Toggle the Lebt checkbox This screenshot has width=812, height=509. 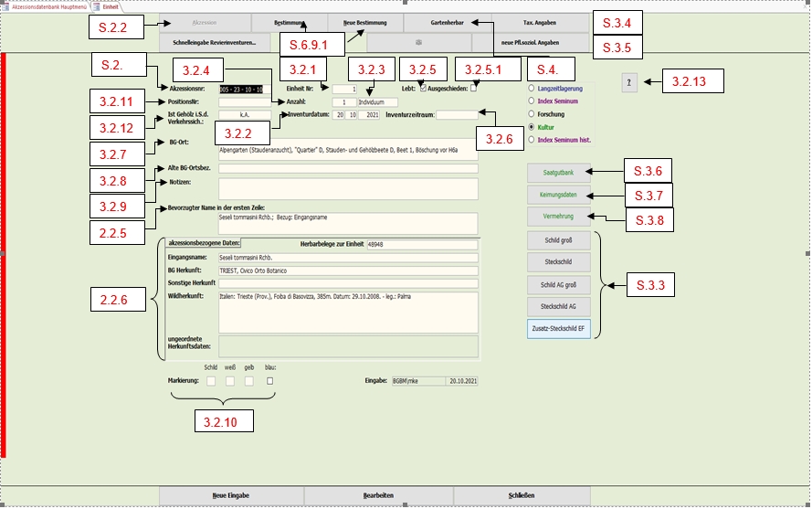coord(422,88)
